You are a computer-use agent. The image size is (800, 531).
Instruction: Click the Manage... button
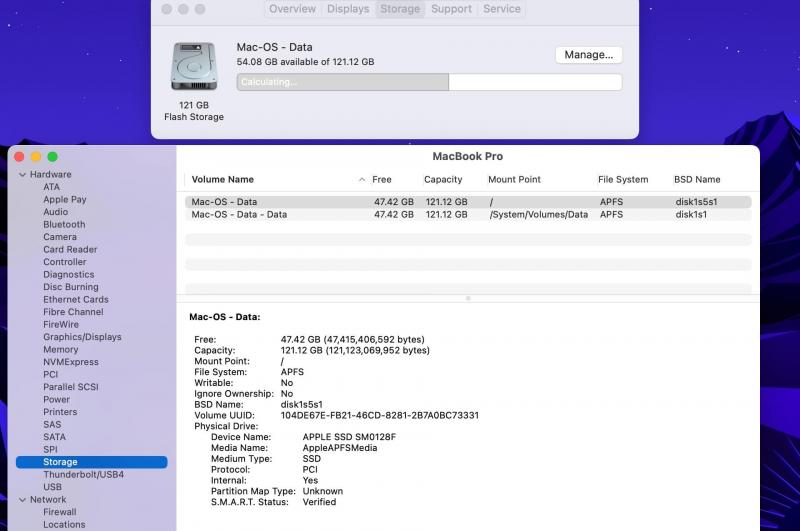(x=588, y=55)
